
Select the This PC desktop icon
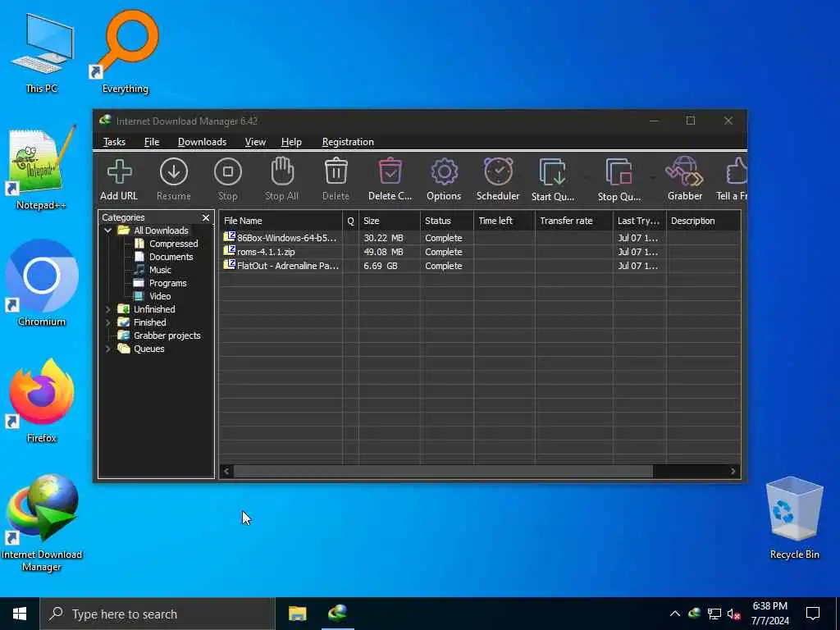point(42,53)
